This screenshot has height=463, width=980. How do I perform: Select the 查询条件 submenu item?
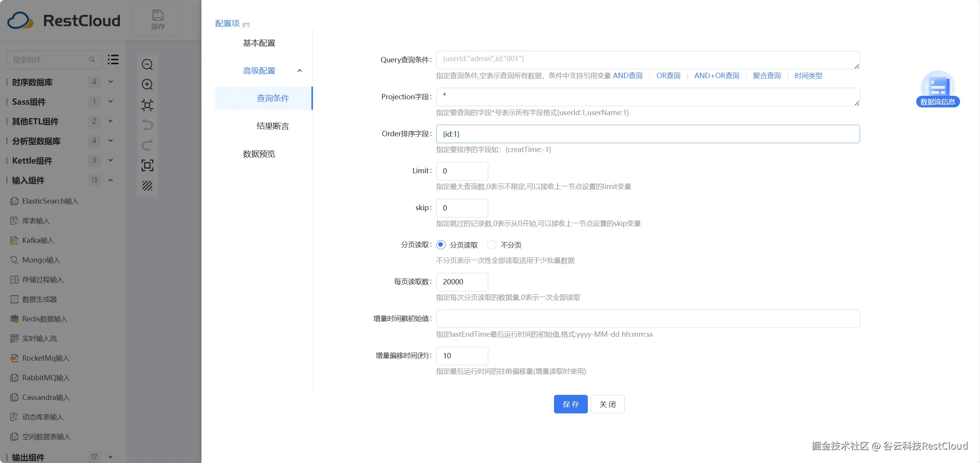pos(264,98)
